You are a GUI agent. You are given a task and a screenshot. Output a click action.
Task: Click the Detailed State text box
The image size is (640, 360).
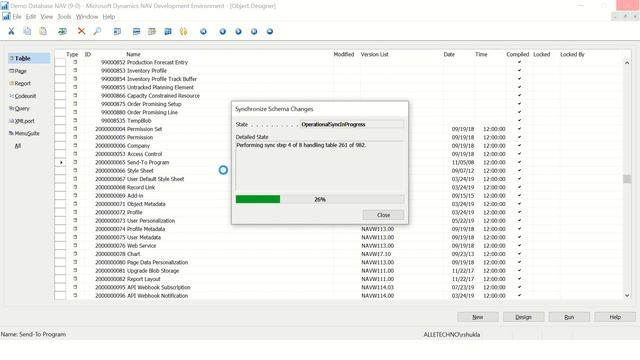(320, 165)
